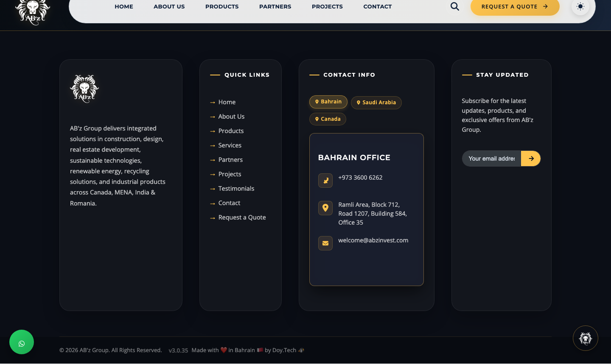This screenshot has width=611, height=364.
Task: Click the Ramli Area address text
Action: (373, 214)
